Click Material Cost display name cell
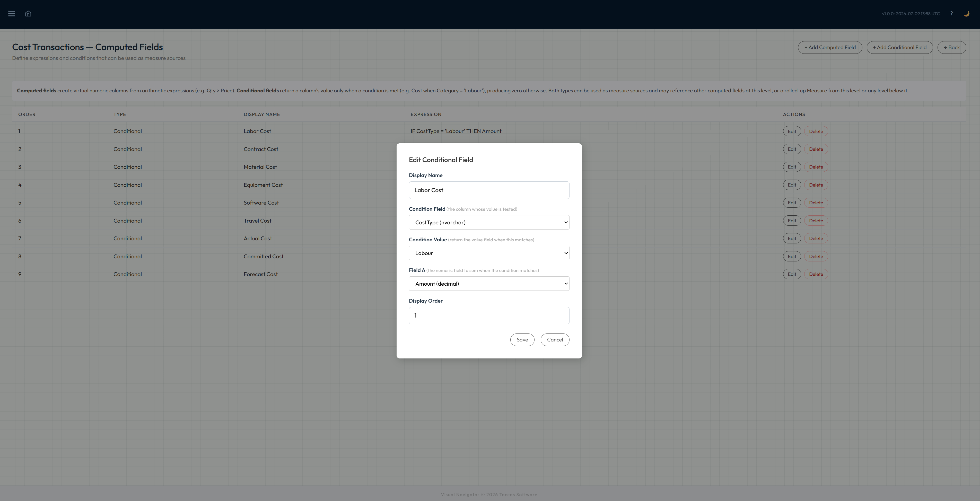Image resolution: width=980 pixels, height=501 pixels. coord(260,167)
